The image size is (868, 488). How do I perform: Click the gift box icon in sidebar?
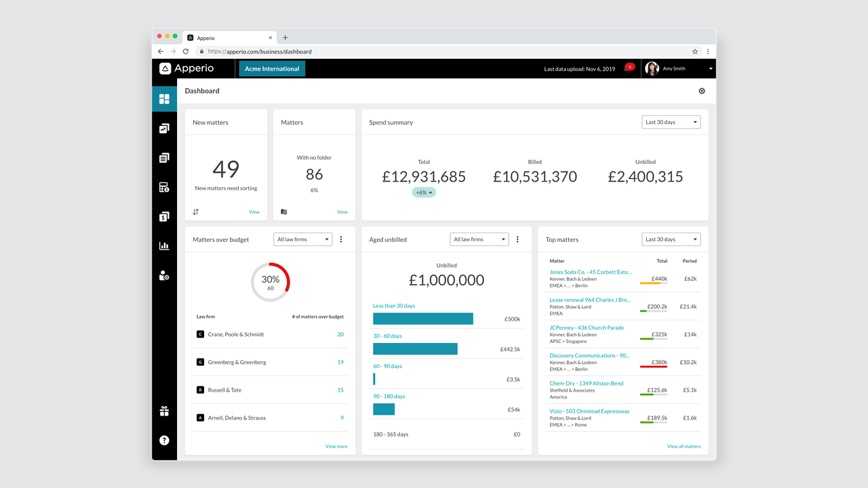pos(164,411)
